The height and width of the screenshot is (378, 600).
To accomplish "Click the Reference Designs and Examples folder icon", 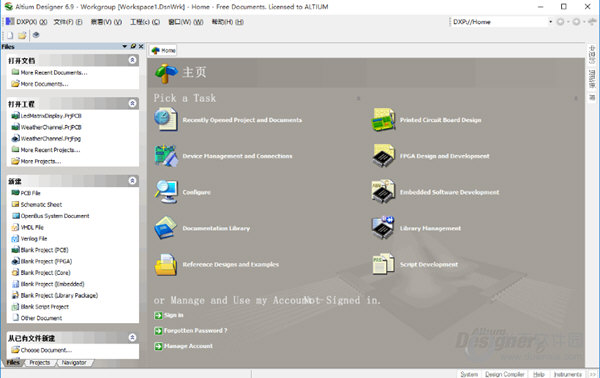I will coord(166,264).
